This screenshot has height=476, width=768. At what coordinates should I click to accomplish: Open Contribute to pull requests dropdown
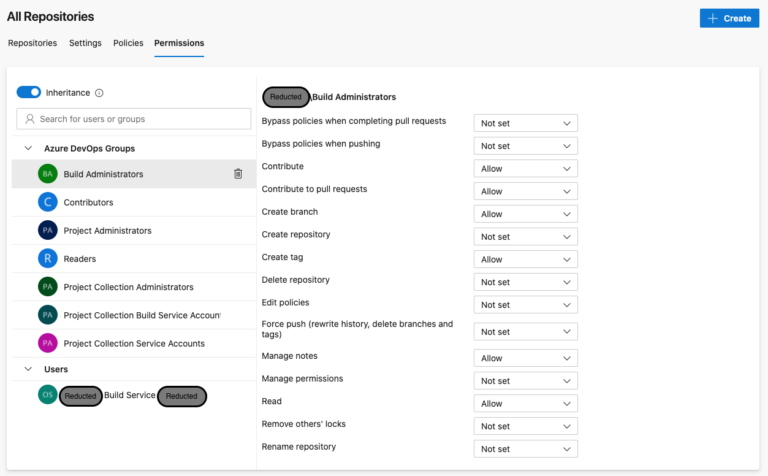point(526,191)
